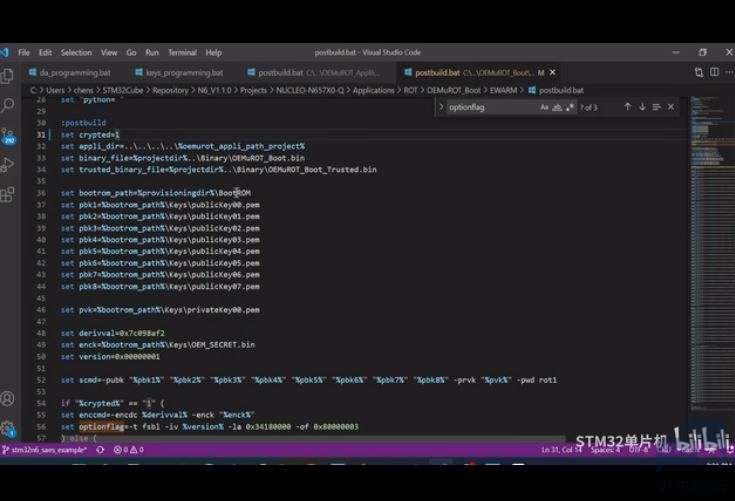735x501 pixels.
Task: Toggle Match Whole Word in find widget
Action: pyautogui.click(x=557, y=107)
